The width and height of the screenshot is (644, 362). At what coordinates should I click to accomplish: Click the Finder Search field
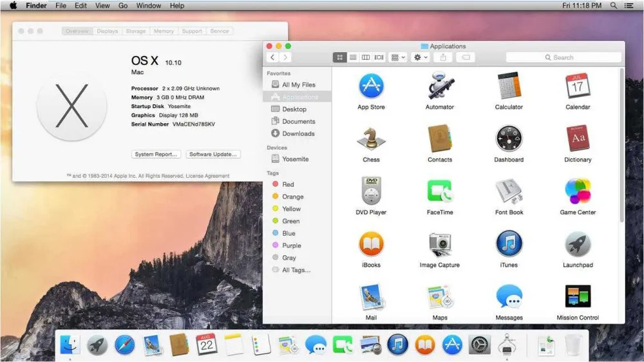click(563, 57)
